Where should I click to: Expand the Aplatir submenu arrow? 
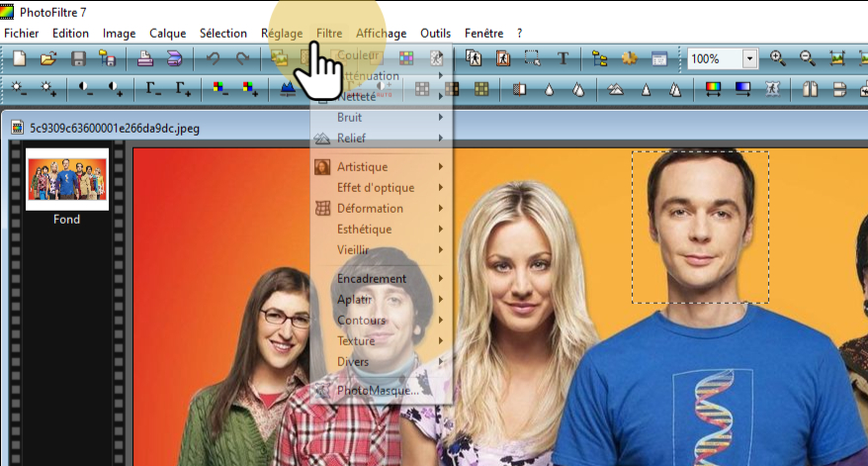[x=441, y=299]
